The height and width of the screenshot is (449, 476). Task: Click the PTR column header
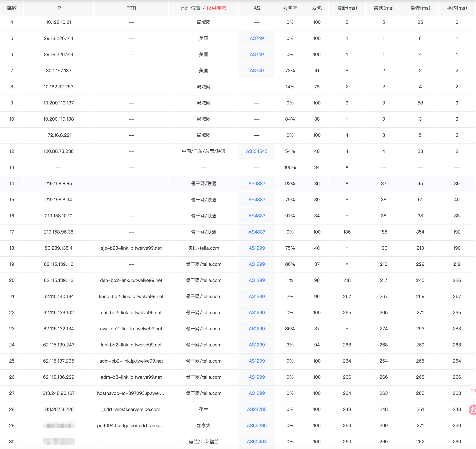pos(131,8)
